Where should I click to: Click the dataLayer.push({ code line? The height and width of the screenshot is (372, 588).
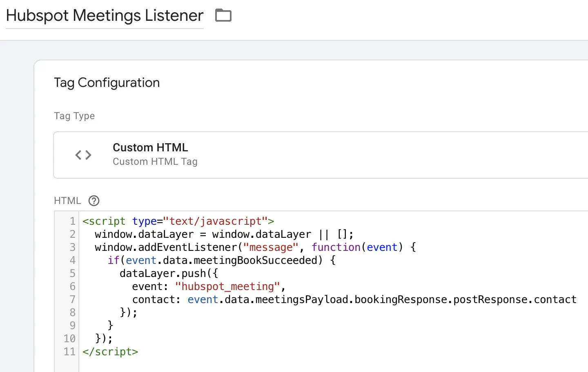click(169, 273)
